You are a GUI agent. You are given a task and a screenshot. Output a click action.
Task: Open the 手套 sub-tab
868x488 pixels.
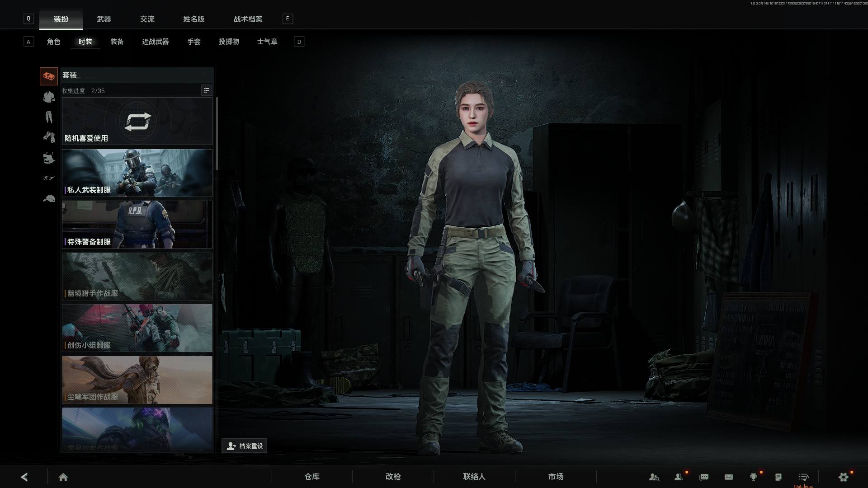[x=194, y=42]
